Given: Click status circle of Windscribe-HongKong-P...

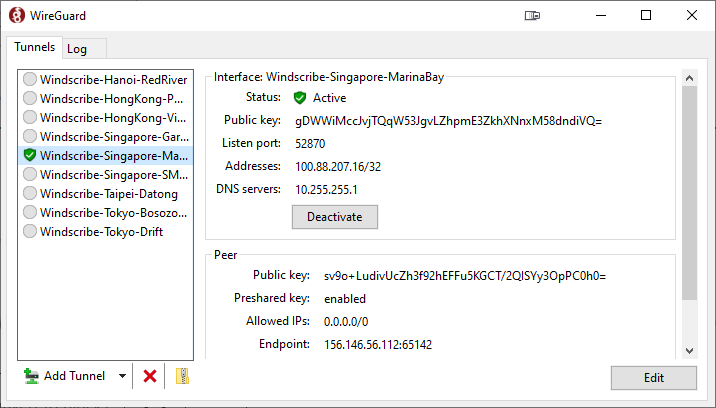Looking at the screenshot, I should tap(30, 98).
